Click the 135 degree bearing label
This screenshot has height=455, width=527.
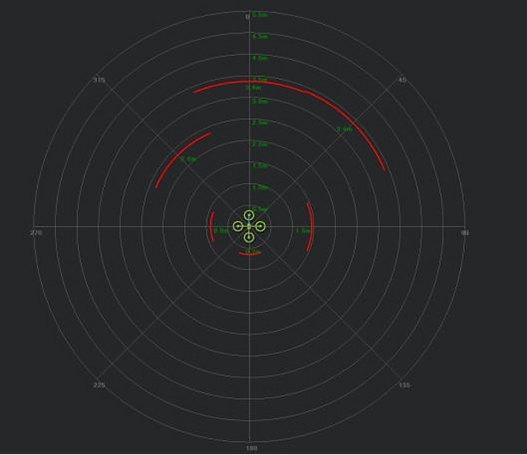[x=404, y=385]
